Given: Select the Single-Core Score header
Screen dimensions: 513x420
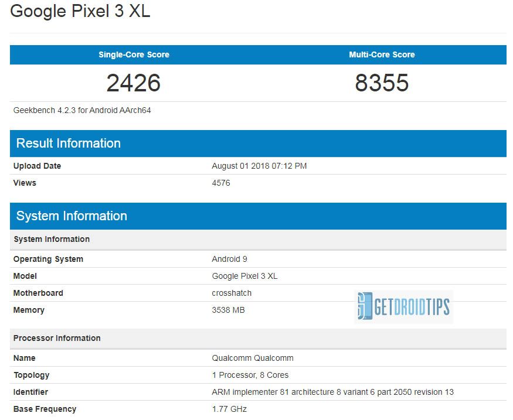Looking at the screenshot, I should (x=134, y=54).
